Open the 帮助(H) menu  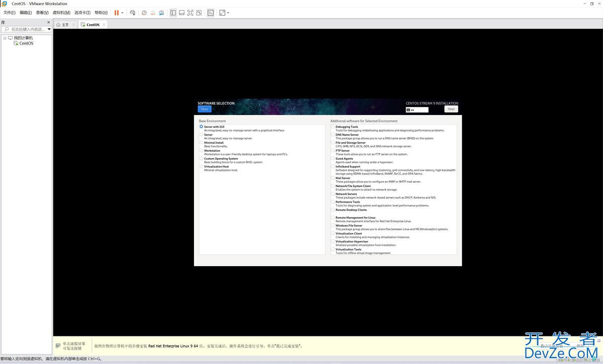click(x=101, y=13)
